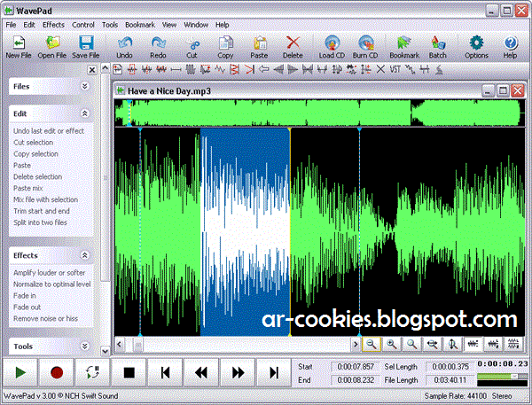This screenshot has width=532, height=405.
Task: Open the Control menu
Action: pos(83,25)
